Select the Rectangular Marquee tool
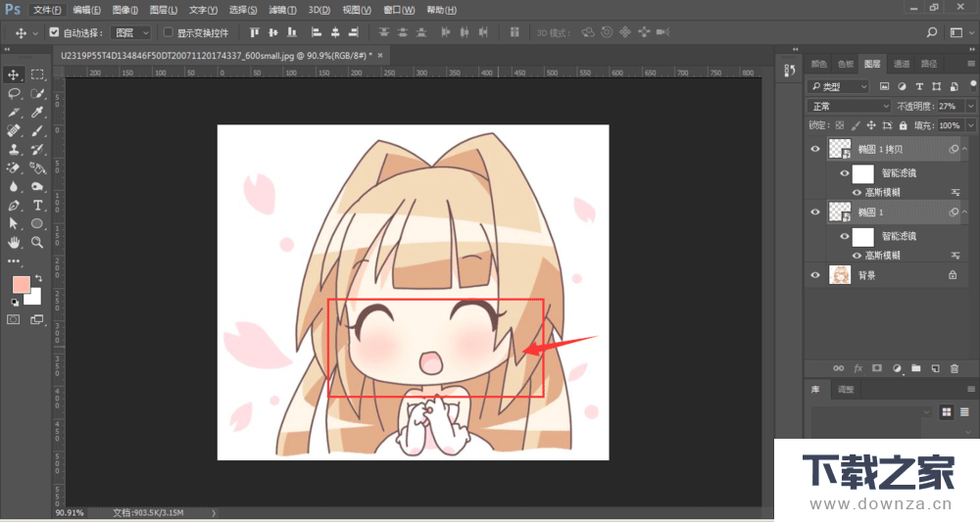Image resolution: width=980 pixels, height=522 pixels. (x=37, y=75)
